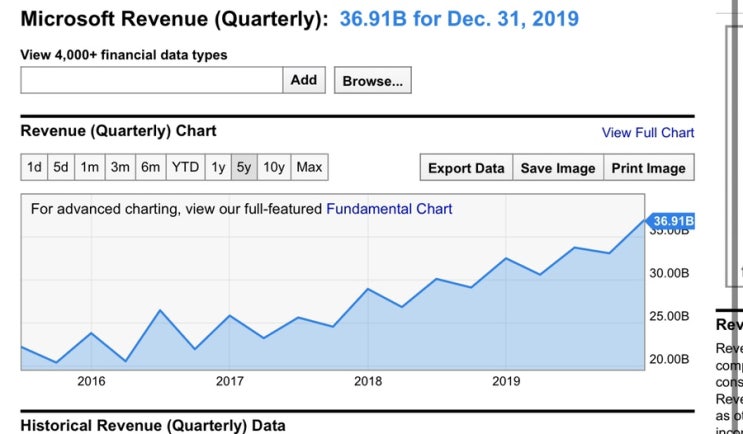This screenshot has width=743, height=434.
Task: Select the 5y time range tab
Action: click(244, 167)
